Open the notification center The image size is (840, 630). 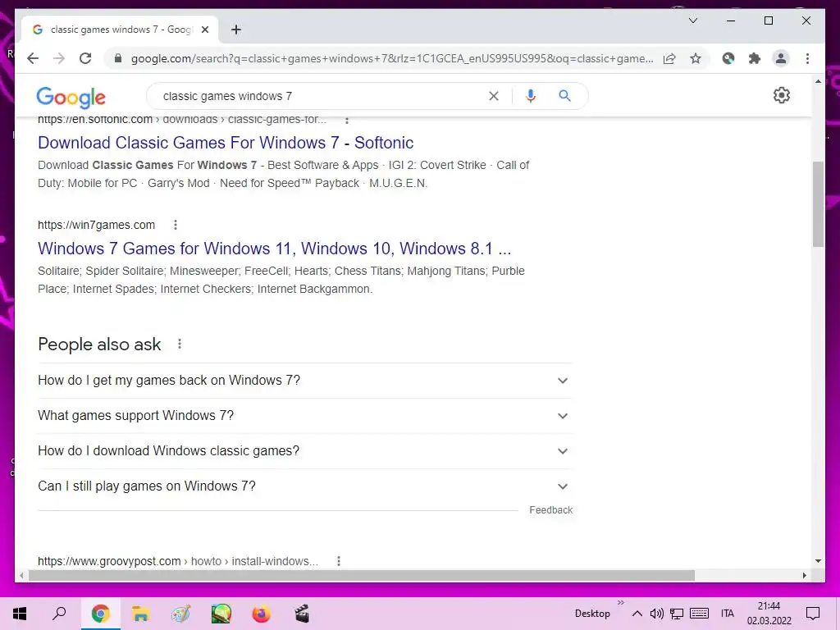point(813,614)
